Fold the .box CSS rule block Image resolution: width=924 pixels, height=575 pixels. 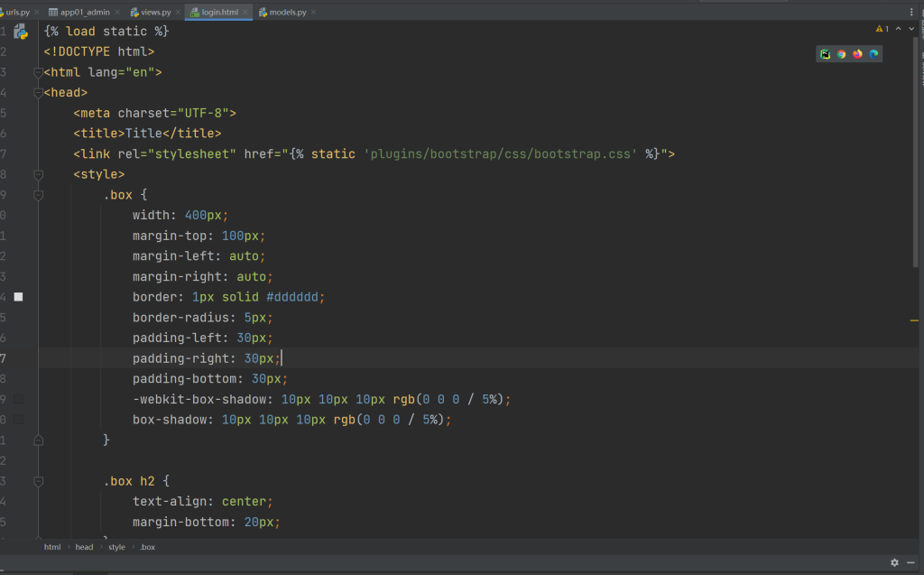[38, 195]
